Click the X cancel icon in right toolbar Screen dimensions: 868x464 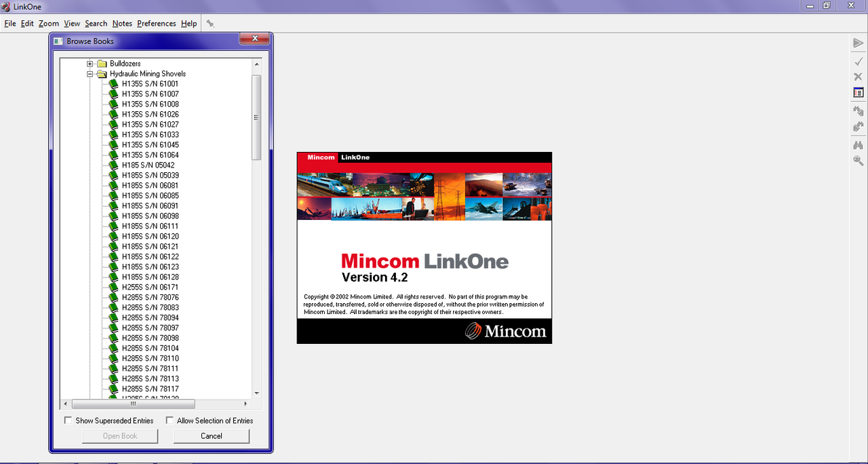click(x=858, y=77)
